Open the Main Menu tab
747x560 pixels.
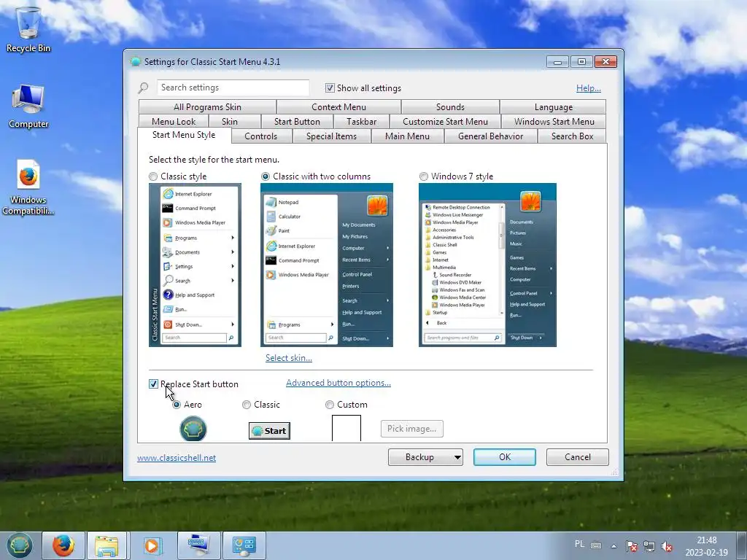[407, 136]
